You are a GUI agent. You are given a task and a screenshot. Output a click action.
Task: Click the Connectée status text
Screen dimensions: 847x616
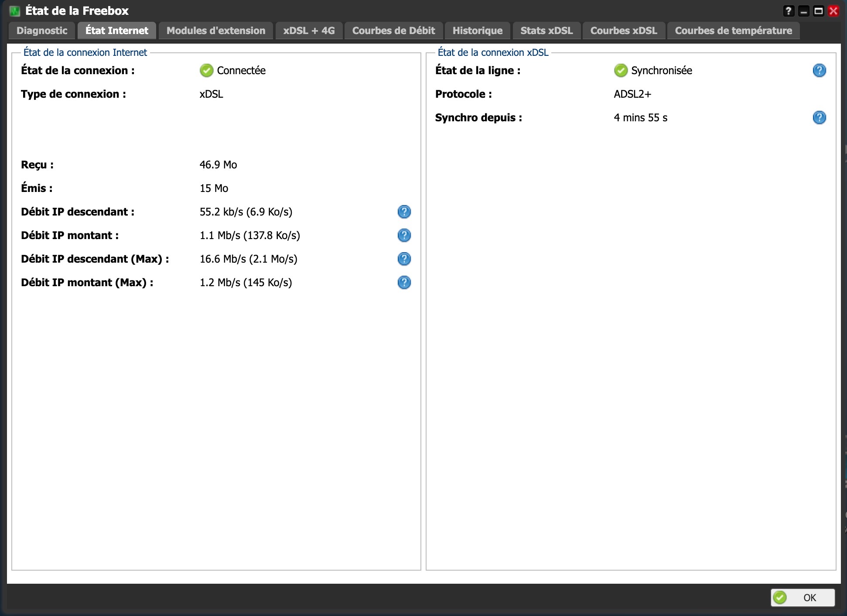[x=241, y=70]
